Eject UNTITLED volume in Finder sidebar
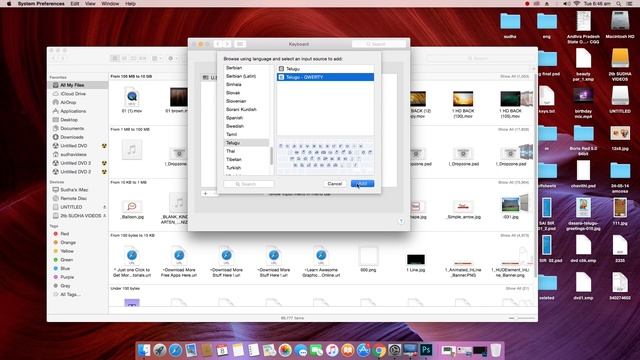The image size is (640, 360). [x=104, y=207]
